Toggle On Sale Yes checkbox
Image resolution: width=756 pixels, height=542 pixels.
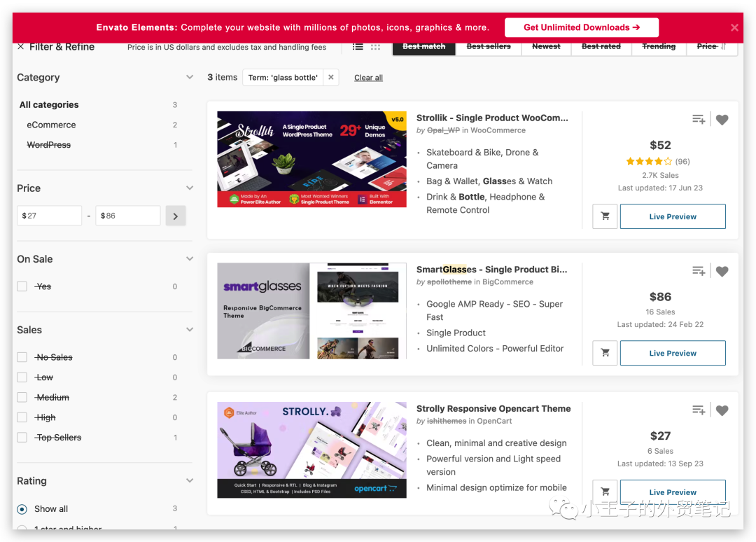[x=22, y=286]
